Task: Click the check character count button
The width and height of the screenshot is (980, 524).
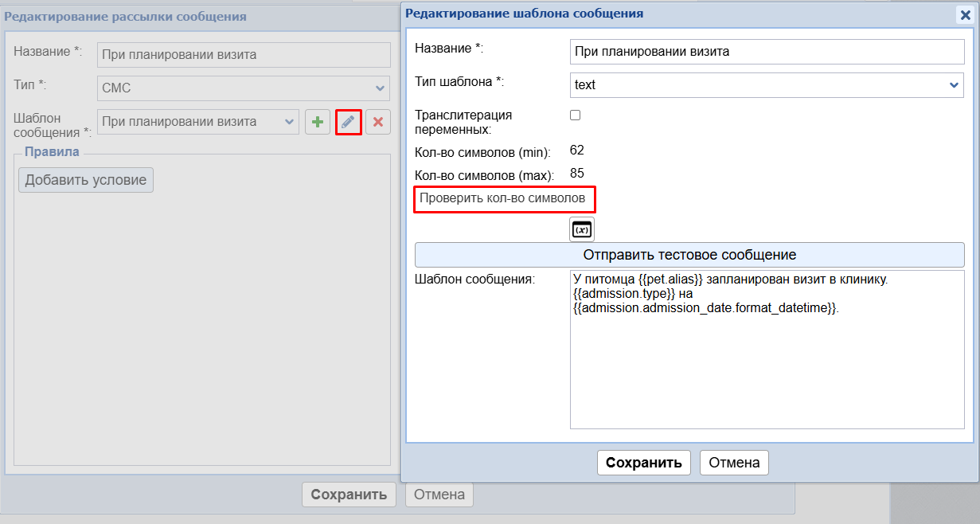Action: tap(505, 198)
